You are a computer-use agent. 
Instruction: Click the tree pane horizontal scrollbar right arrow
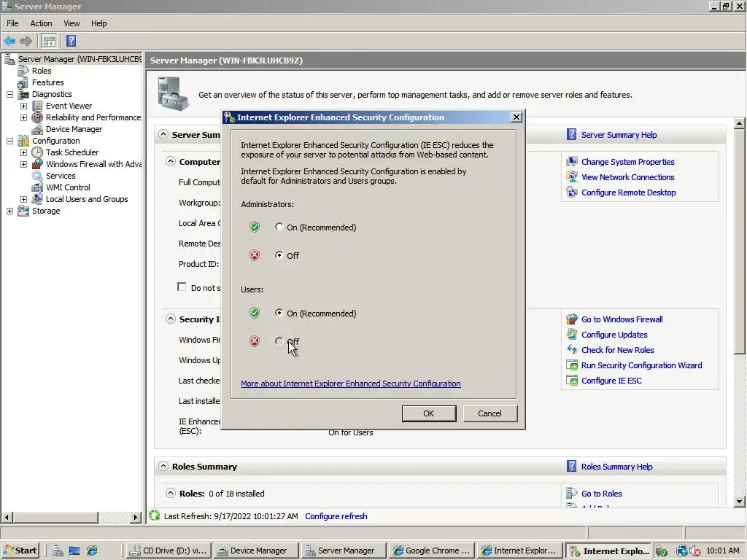[x=136, y=517]
